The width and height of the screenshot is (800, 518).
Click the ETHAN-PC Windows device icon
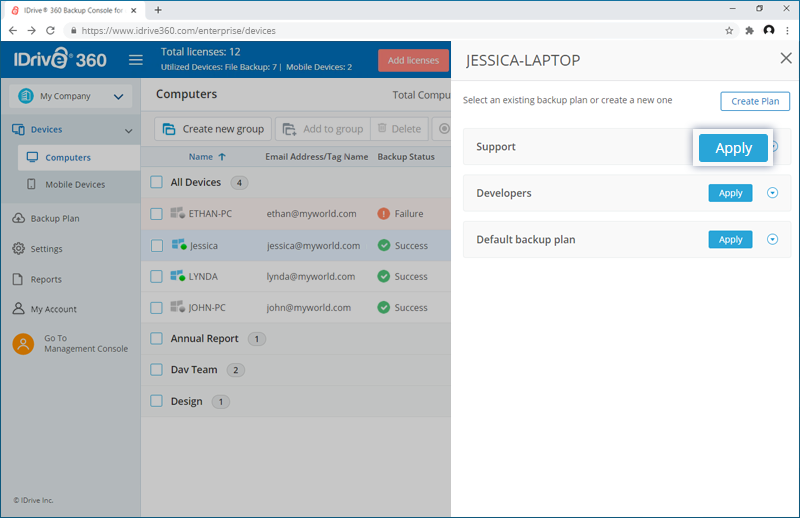coord(178,213)
